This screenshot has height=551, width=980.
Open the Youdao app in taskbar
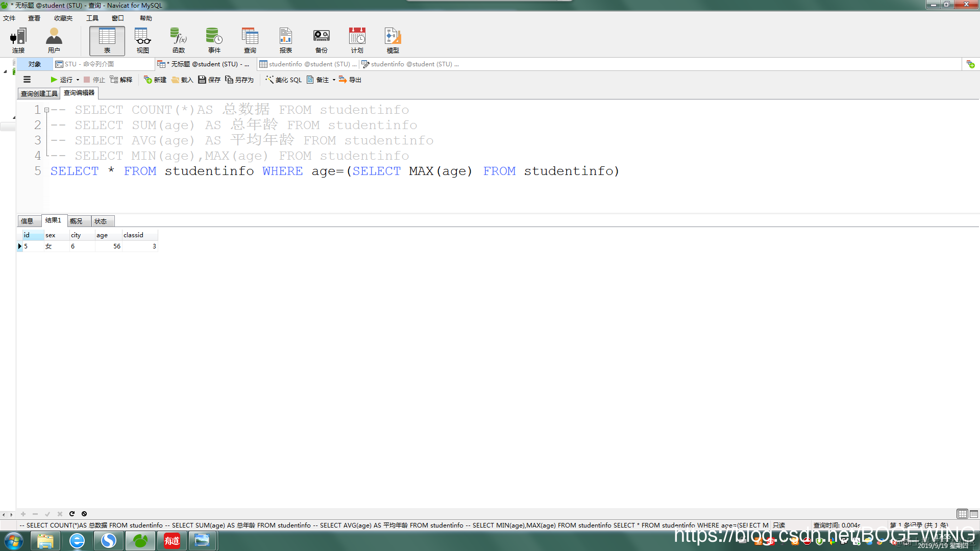(171, 540)
